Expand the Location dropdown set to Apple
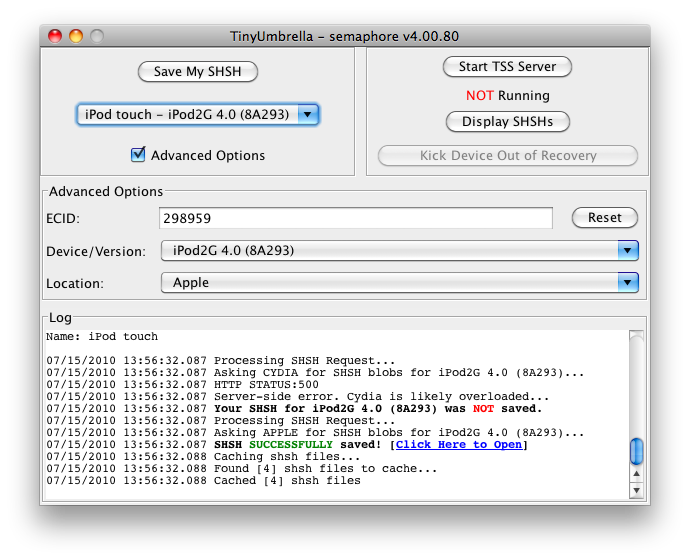This screenshot has width=690, height=560. pos(398,283)
